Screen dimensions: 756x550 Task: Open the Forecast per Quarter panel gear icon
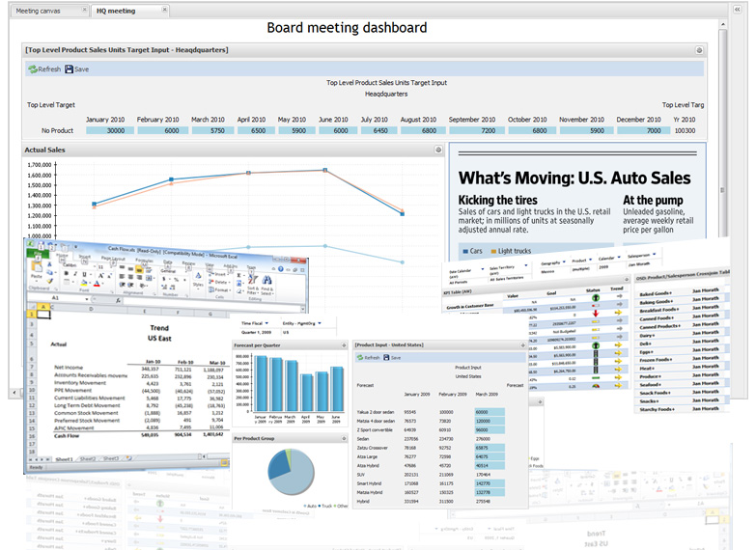(344, 345)
